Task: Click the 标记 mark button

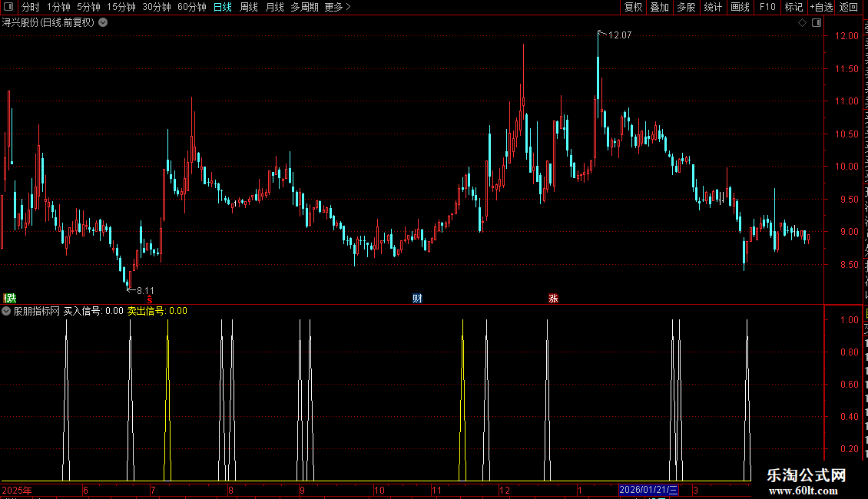Action: [793, 7]
